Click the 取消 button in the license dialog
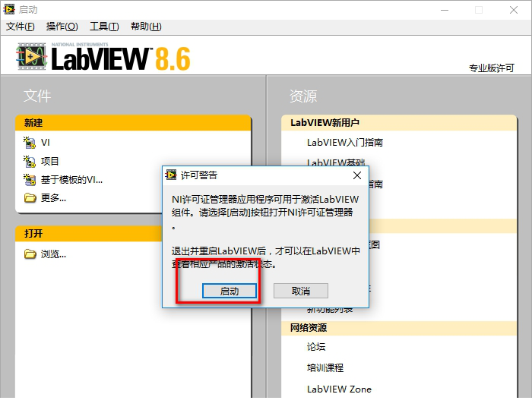The height and width of the screenshot is (413, 532). (301, 291)
